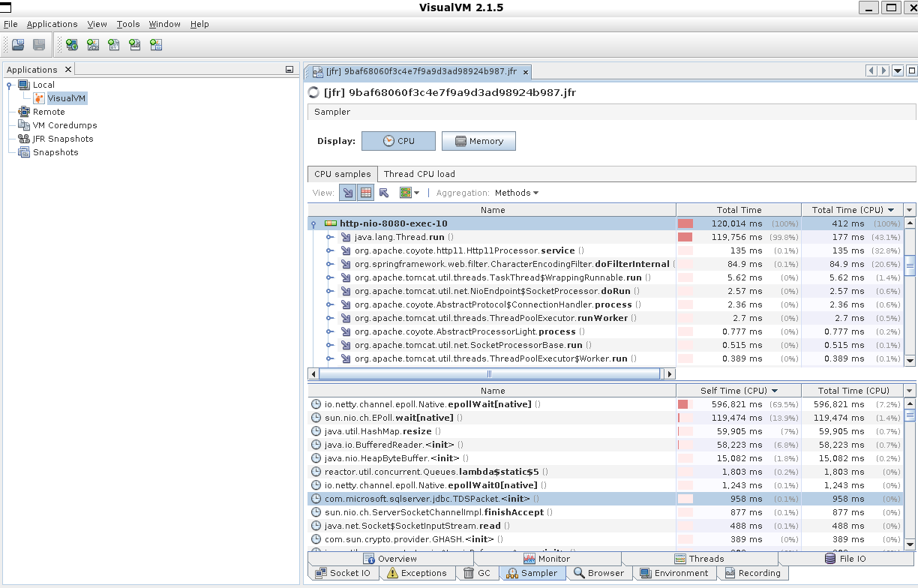Open the Aggregation Methods dropdown
918x588 pixels.
click(x=517, y=193)
